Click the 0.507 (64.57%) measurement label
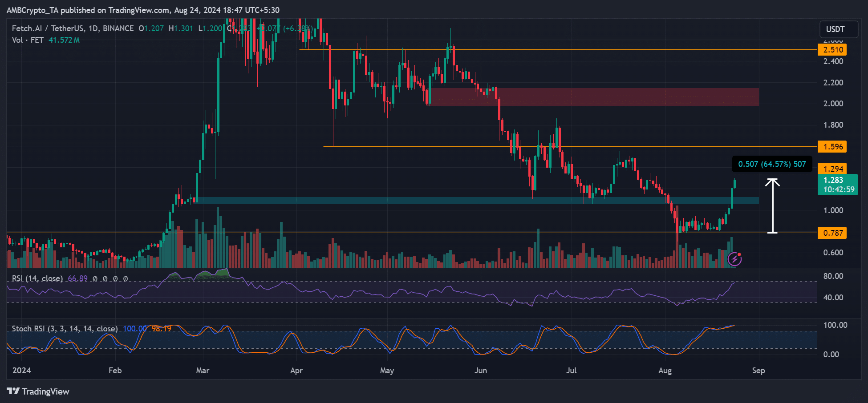Viewport: 868px width, 403px height. (772, 164)
